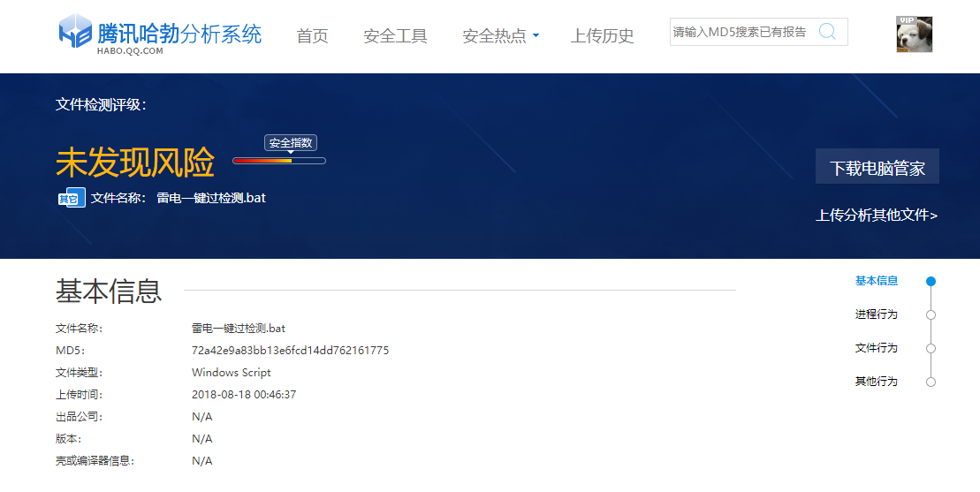The width and height of the screenshot is (980, 492).
Task: Click the 壳或编译器信息 label
Action: pyautogui.click(x=95, y=461)
